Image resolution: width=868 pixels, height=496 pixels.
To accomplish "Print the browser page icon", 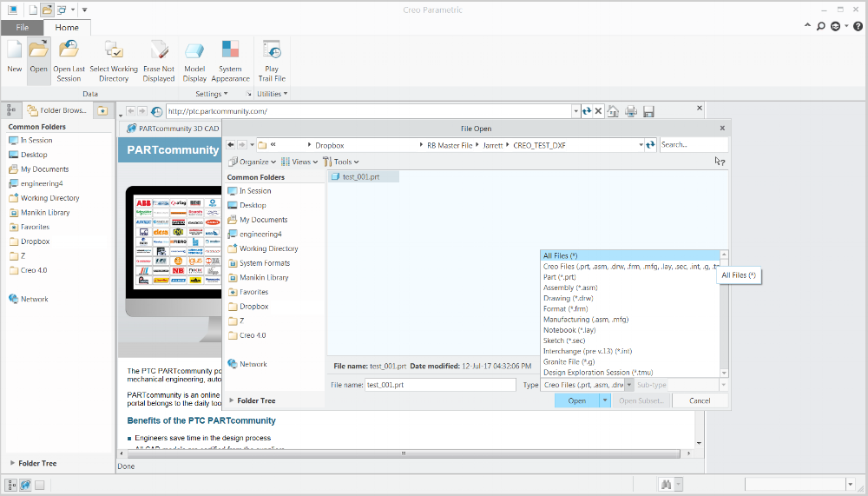I will [630, 111].
